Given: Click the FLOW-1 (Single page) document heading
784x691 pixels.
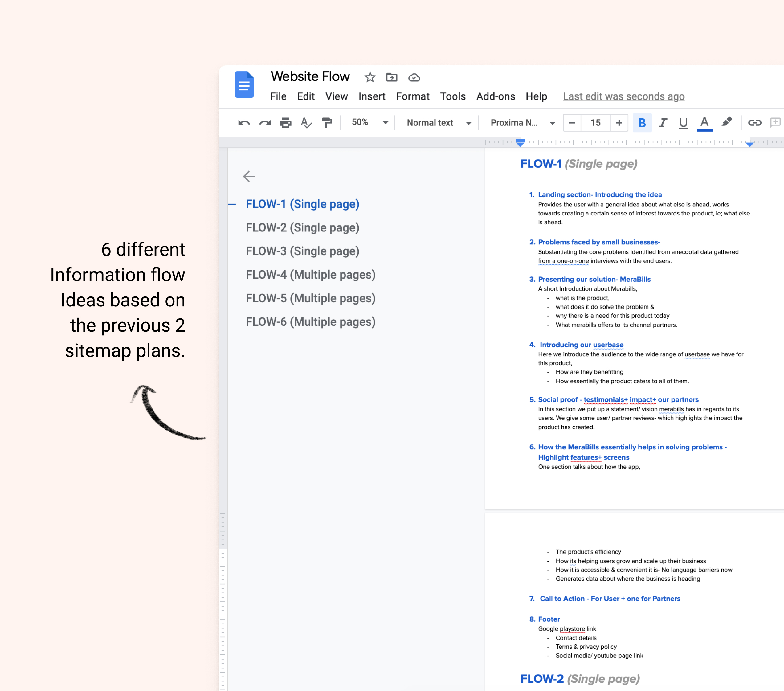Looking at the screenshot, I should [x=579, y=164].
